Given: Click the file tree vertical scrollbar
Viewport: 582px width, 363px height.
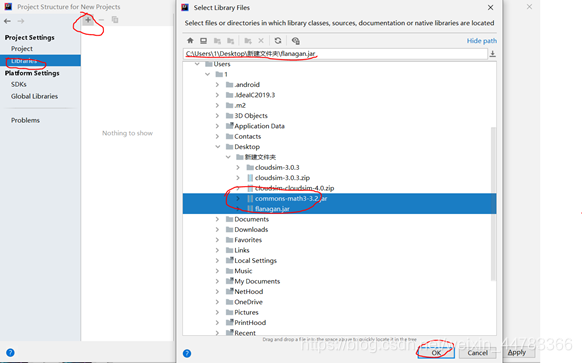Looking at the screenshot, I should click(493, 204).
